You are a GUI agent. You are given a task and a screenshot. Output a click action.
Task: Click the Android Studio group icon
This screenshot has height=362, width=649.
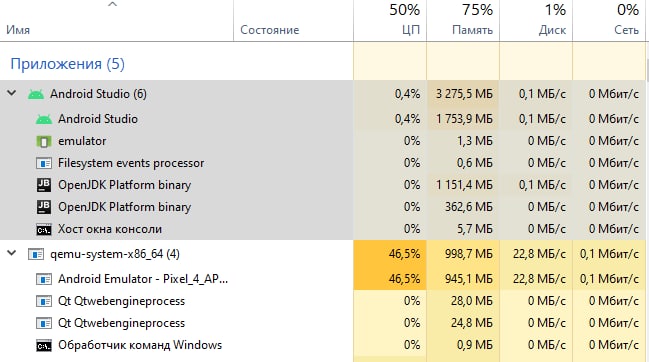(x=36, y=94)
